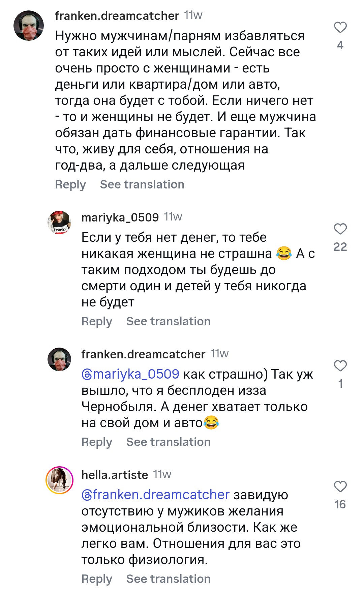Open mariyka_0509 username link
The width and height of the screenshot is (364, 591).
coord(120,217)
